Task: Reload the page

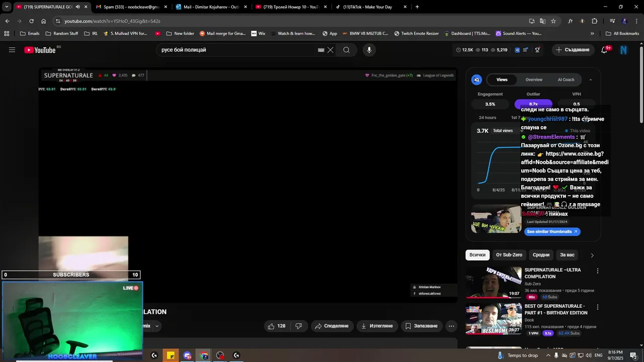Action: [31, 21]
